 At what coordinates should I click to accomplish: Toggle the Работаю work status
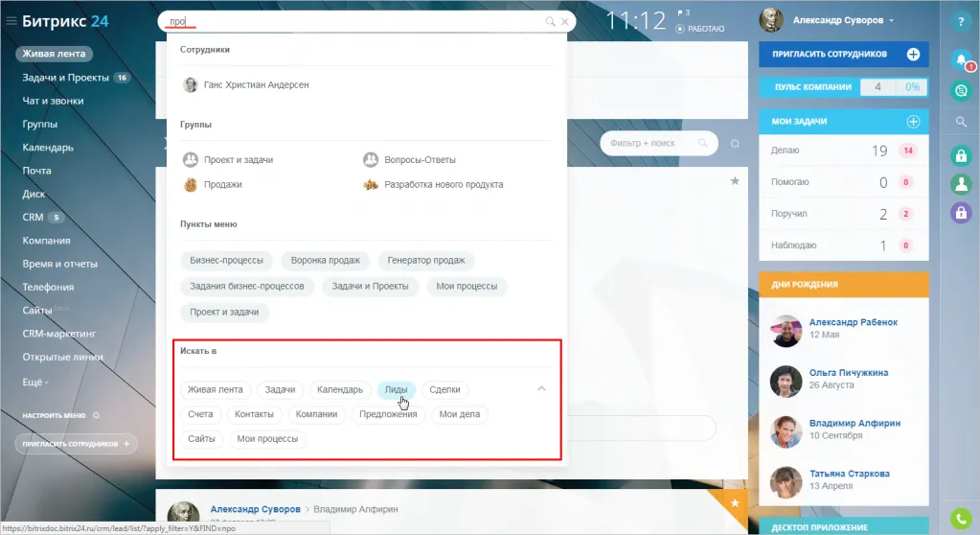[x=699, y=29]
